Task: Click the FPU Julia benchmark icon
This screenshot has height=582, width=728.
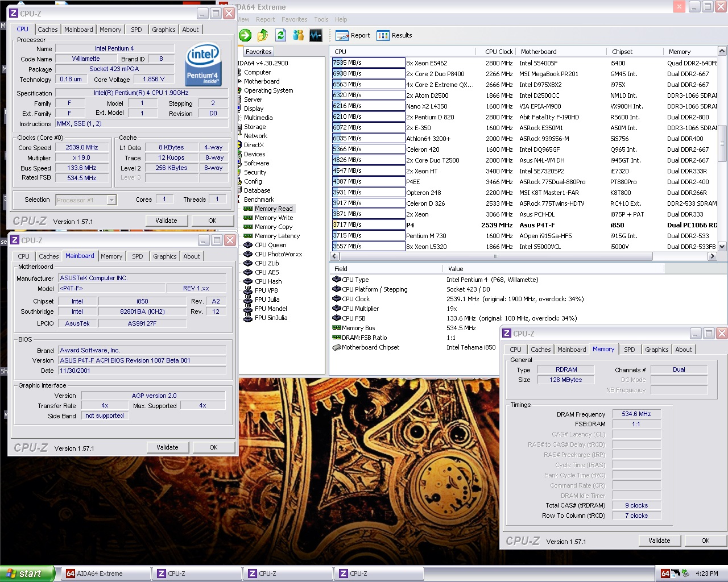Action: pos(248,300)
